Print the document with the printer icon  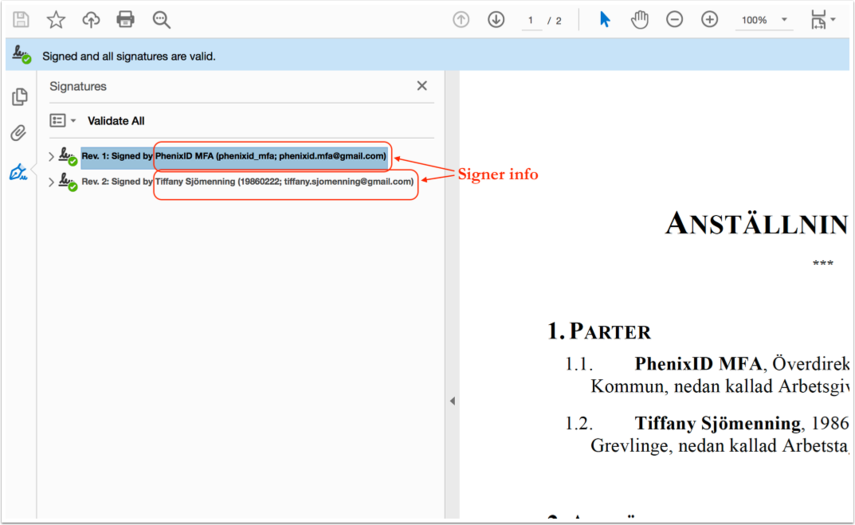(x=125, y=20)
